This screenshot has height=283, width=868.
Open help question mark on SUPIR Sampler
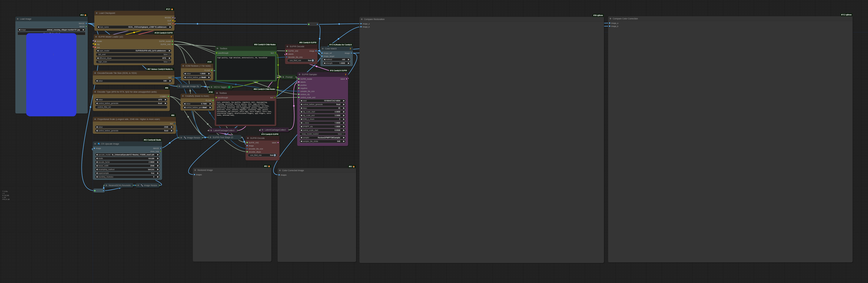[x=345, y=75]
